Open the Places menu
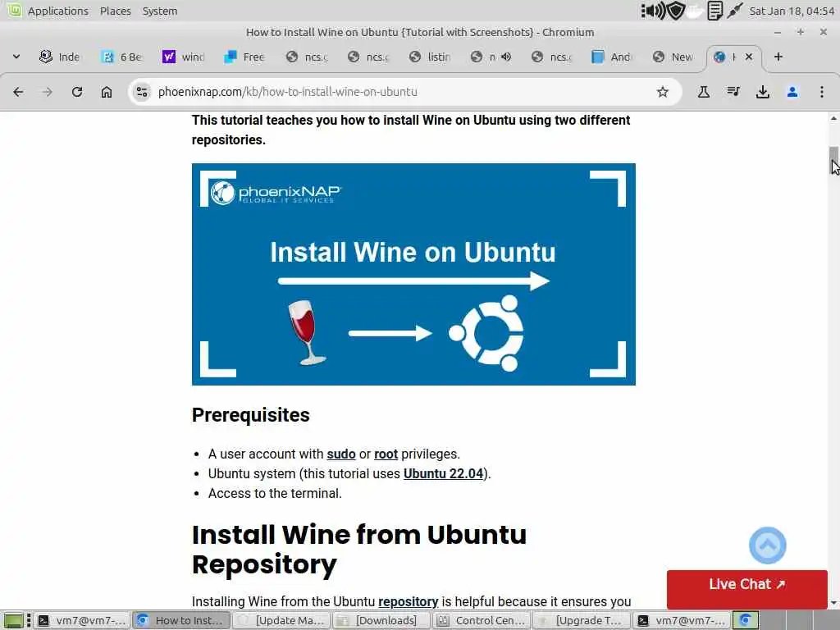The width and height of the screenshot is (840, 630). (115, 11)
